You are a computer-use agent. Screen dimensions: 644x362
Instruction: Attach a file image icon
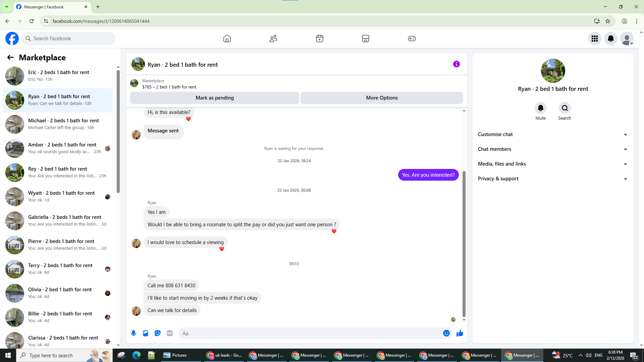click(146, 333)
